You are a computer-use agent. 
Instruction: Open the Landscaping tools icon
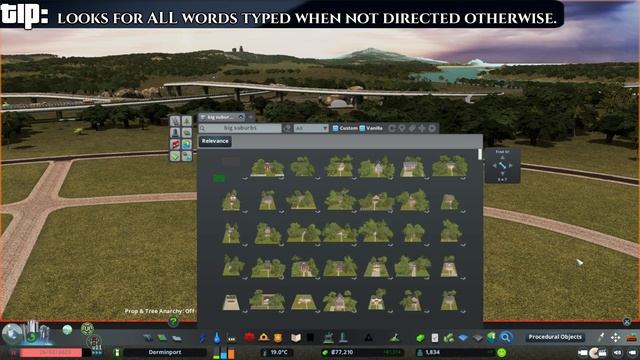click(x=394, y=338)
